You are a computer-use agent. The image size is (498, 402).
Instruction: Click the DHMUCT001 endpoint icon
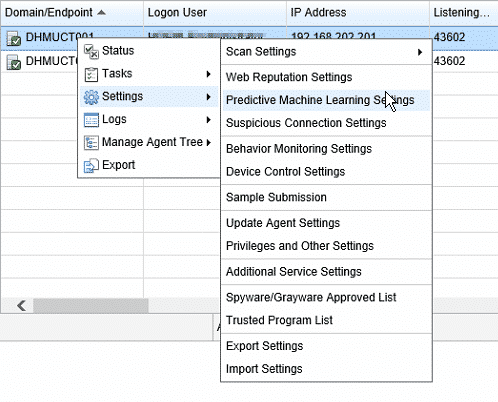pos(14,38)
